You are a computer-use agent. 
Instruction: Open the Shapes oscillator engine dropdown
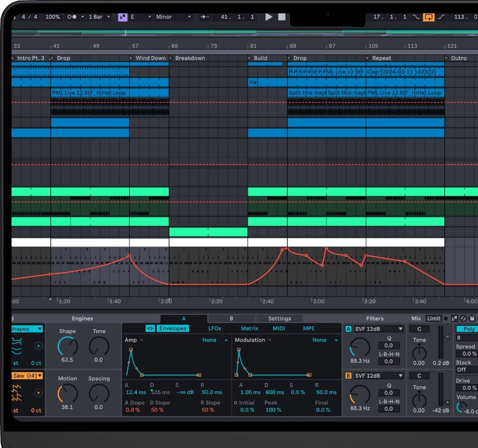click(x=26, y=329)
